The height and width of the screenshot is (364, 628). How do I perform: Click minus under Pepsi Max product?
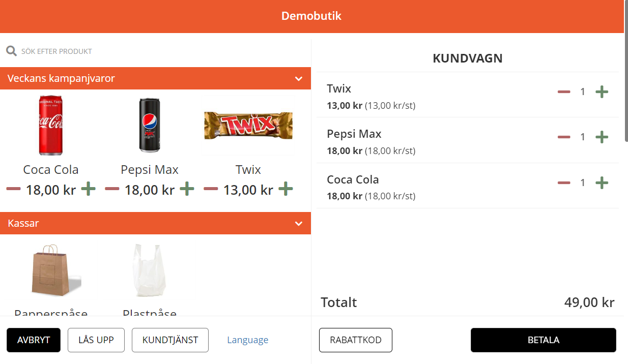point(112,189)
